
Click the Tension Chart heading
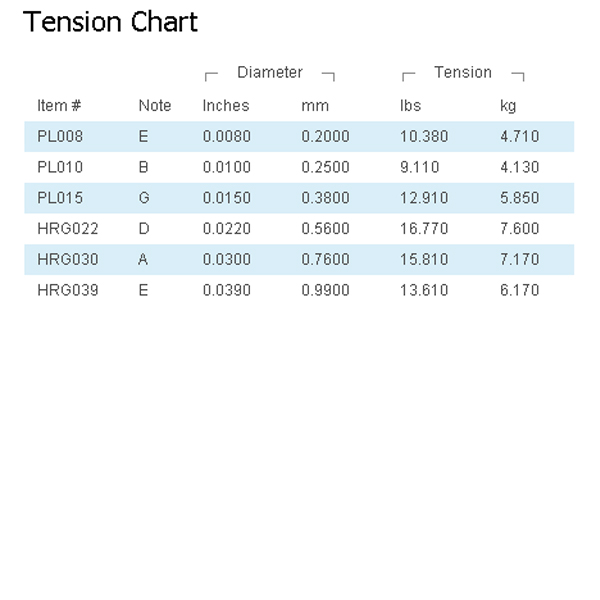111,22
